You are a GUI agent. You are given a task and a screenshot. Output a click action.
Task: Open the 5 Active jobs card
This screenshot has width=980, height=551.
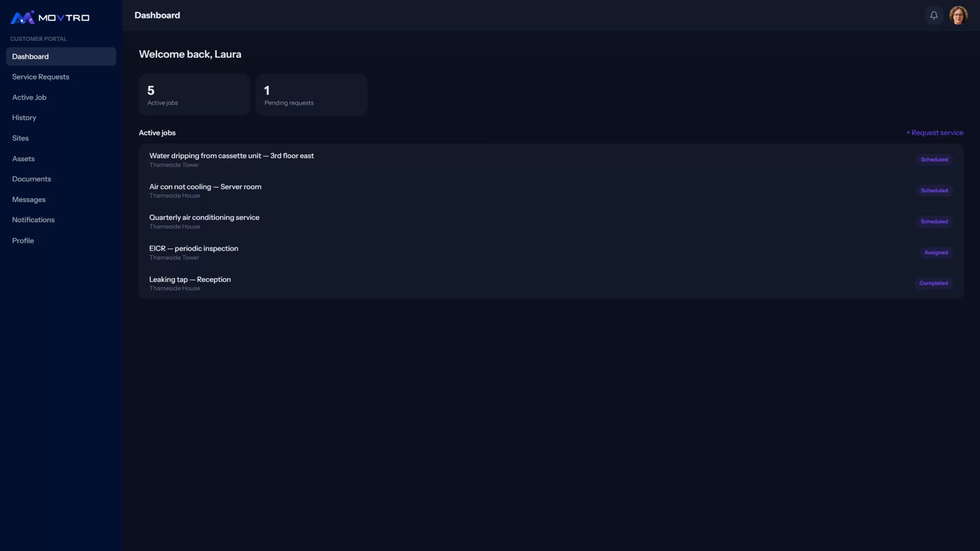[x=194, y=95]
